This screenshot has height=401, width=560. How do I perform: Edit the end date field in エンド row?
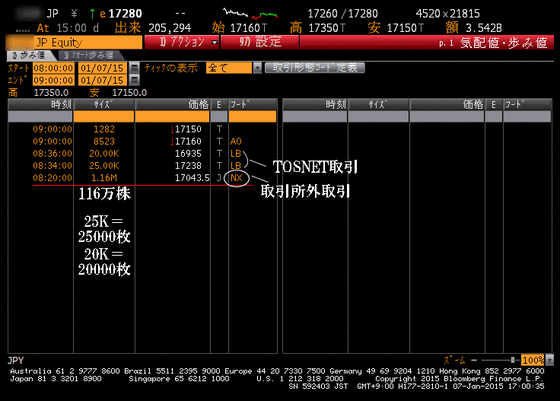coord(102,80)
